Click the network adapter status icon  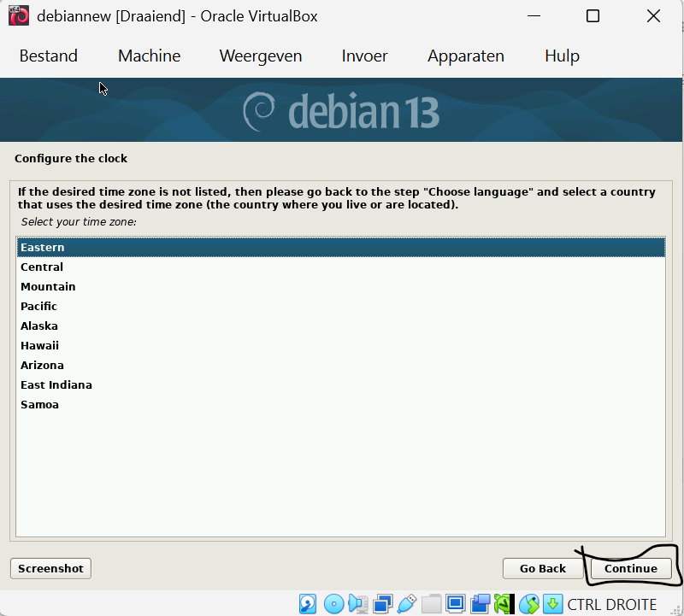click(383, 604)
